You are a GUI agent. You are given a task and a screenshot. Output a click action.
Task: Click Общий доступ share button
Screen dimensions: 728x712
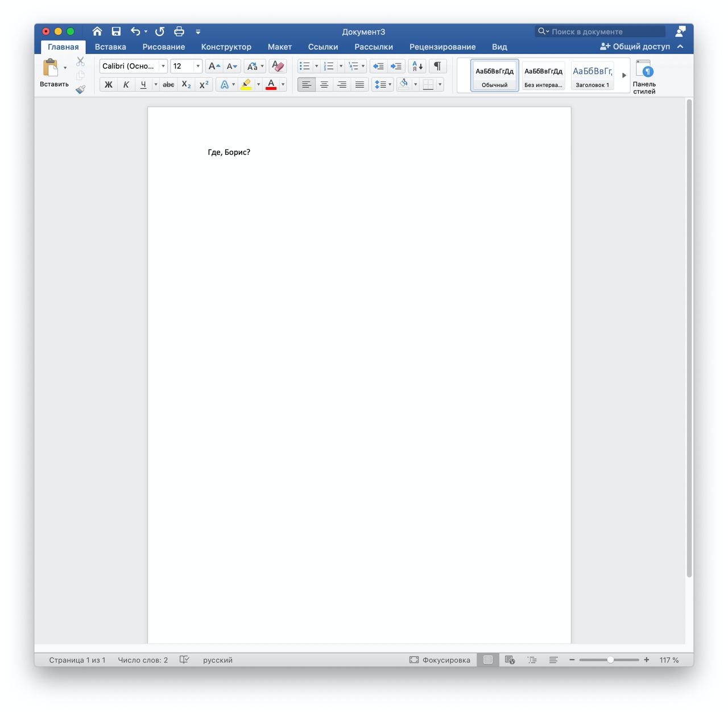click(x=635, y=47)
